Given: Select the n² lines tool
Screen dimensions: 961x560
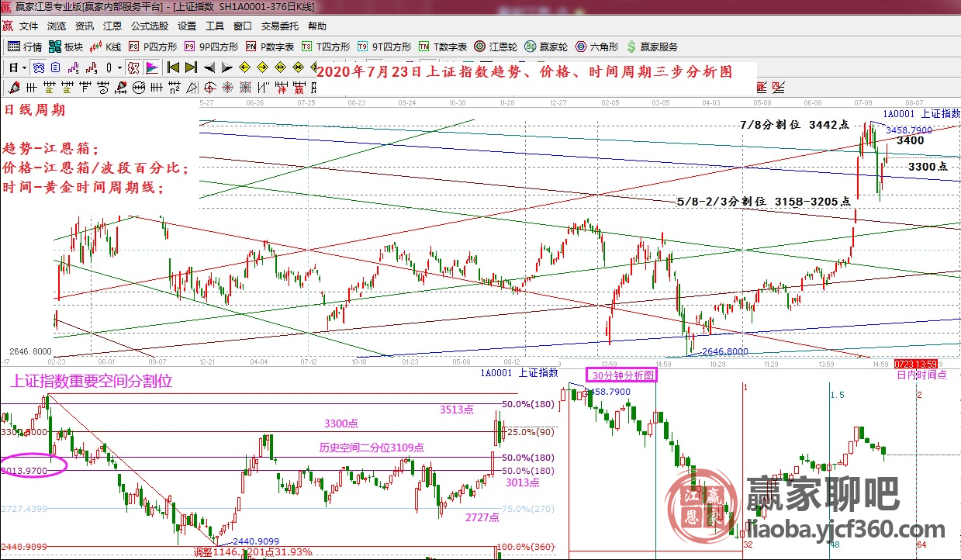Looking at the screenshot, I should pos(175,87).
